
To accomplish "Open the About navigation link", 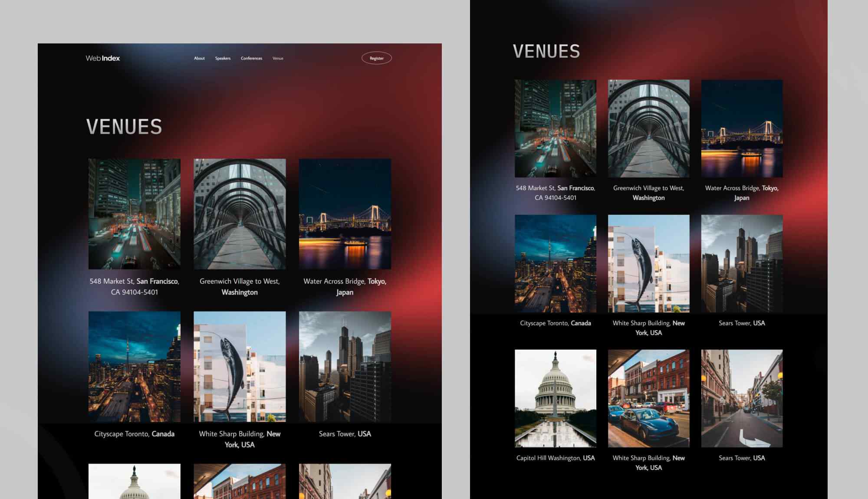I will click(x=199, y=58).
